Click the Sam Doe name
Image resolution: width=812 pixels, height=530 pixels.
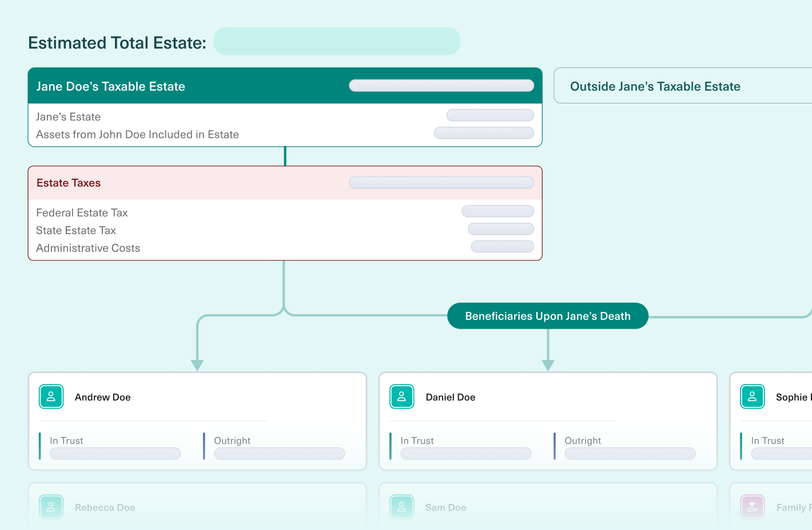(x=446, y=508)
